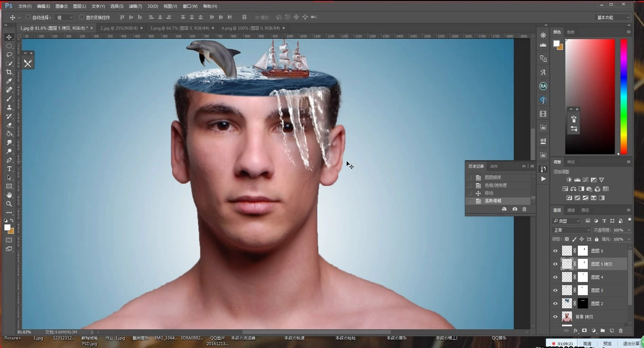Select the Crop tool

pos(9,72)
